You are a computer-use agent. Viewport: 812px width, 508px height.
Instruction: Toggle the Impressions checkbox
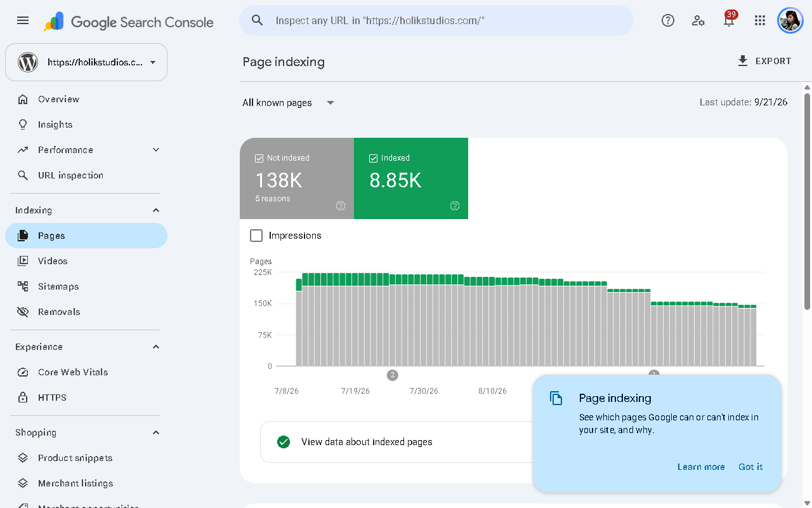pyautogui.click(x=256, y=236)
